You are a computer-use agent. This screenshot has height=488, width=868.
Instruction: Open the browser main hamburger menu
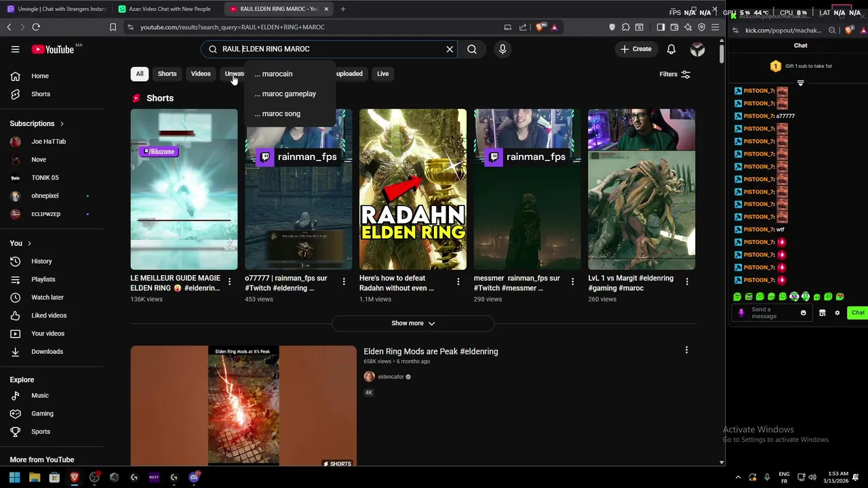715,27
